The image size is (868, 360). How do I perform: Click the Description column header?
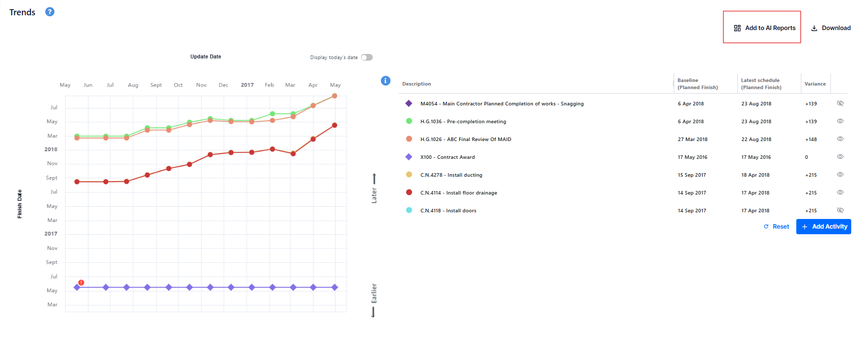tap(416, 84)
